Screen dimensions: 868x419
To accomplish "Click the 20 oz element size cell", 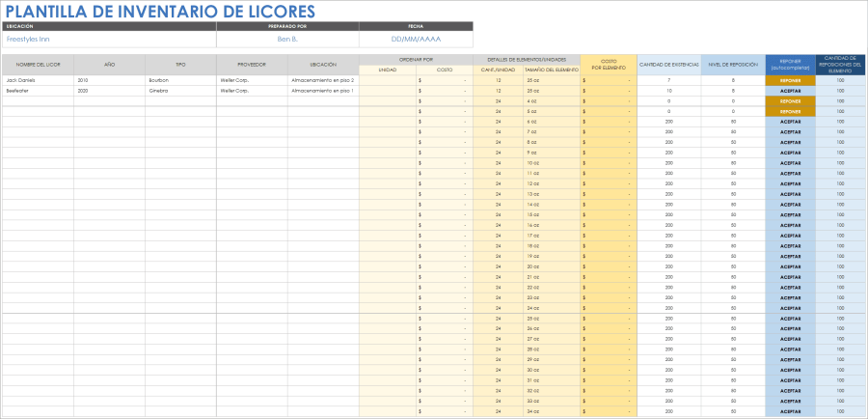I will click(x=552, y=267).
